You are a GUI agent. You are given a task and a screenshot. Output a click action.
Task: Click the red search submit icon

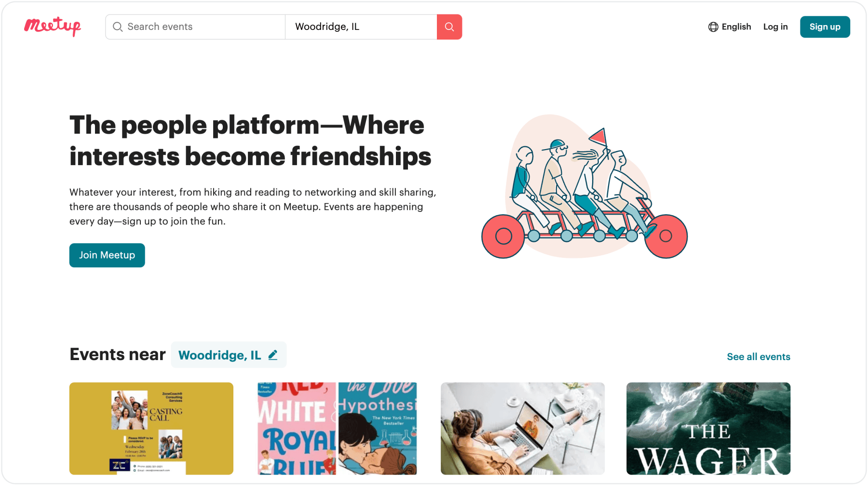pos(449,27)
